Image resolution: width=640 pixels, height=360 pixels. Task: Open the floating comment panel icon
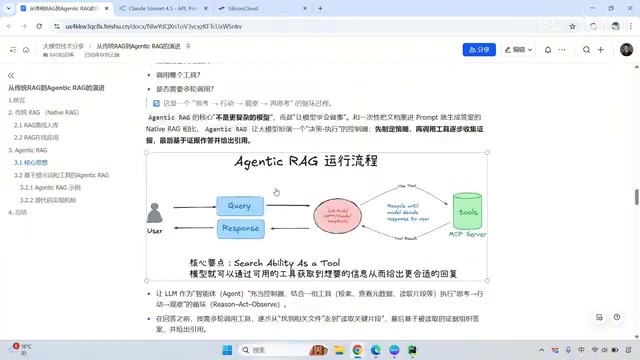click(x=599, y=317)
